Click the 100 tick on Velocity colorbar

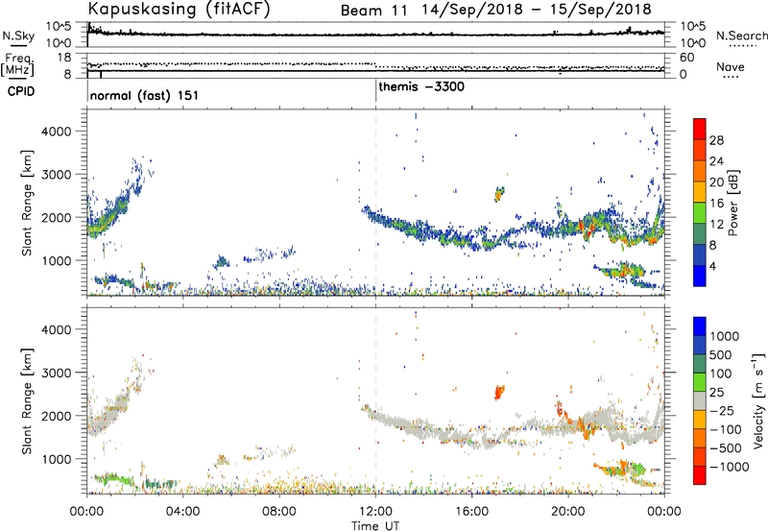[721, 374]
